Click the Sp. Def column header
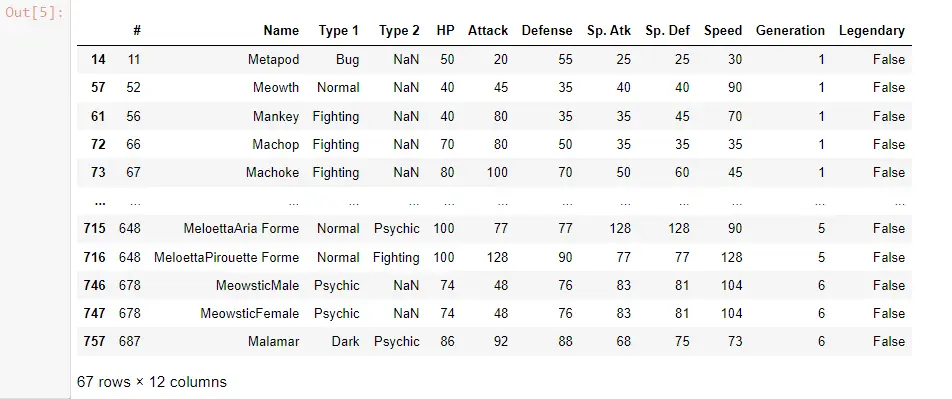Viewport: 952px width, 399px height. 668,30
